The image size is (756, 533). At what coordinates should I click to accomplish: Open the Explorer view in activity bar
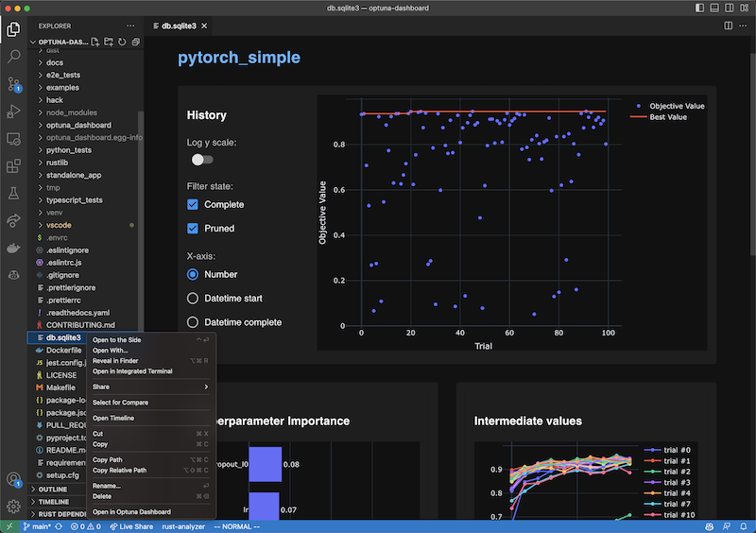click(13, 29)
